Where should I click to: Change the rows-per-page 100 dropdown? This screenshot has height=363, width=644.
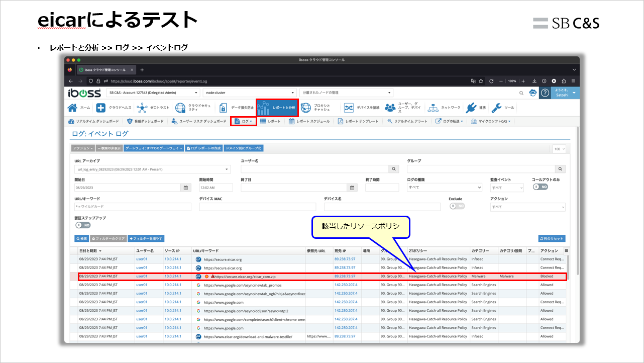coord(559,149)
